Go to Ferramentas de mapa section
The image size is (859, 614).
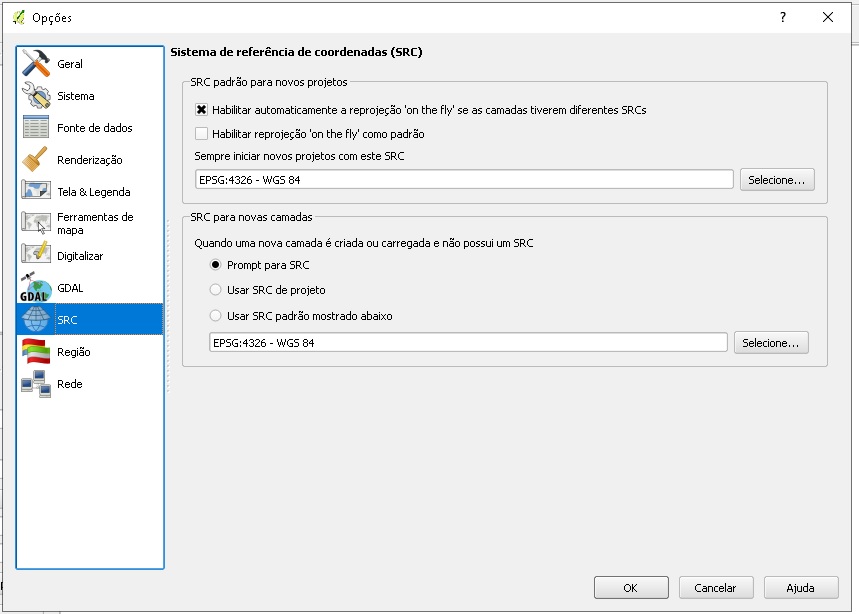pyautogui.click(x=94, y=223)
